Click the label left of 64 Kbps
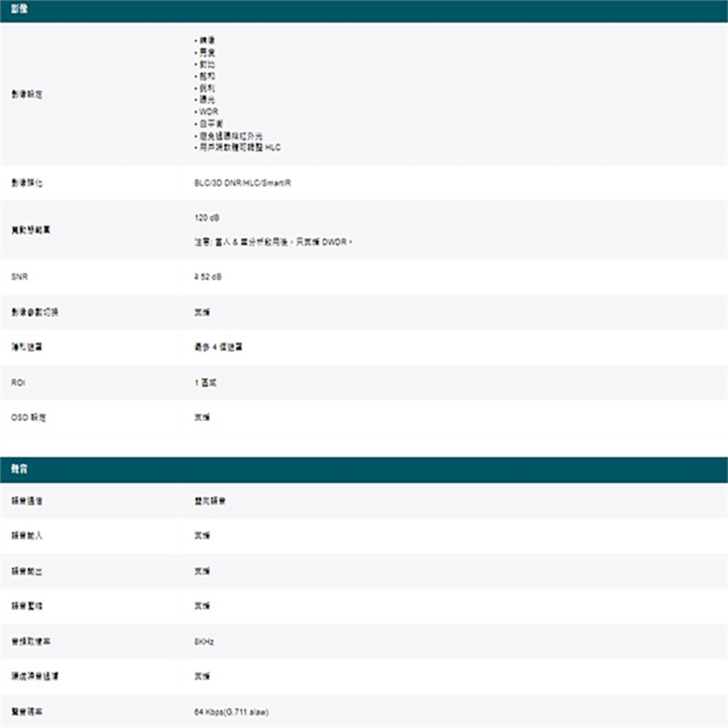The height and width of the screenshot is (728, 728). click(x=27, y=712)
